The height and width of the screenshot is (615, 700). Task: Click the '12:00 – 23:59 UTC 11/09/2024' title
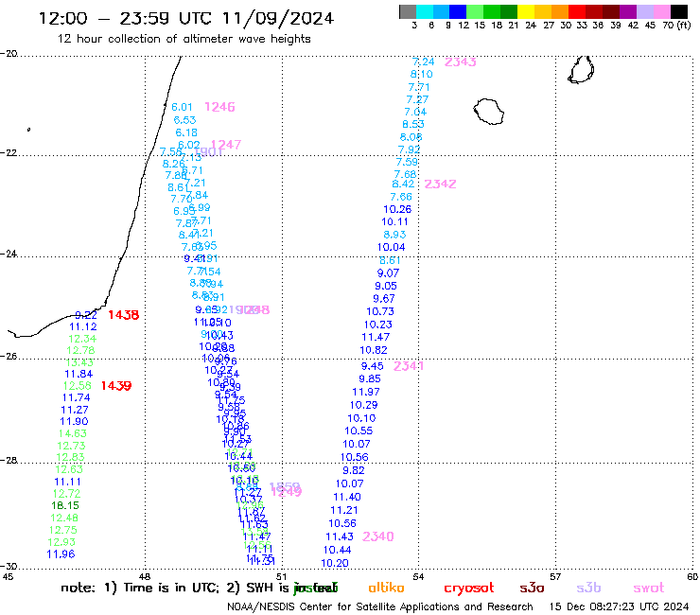186,18
